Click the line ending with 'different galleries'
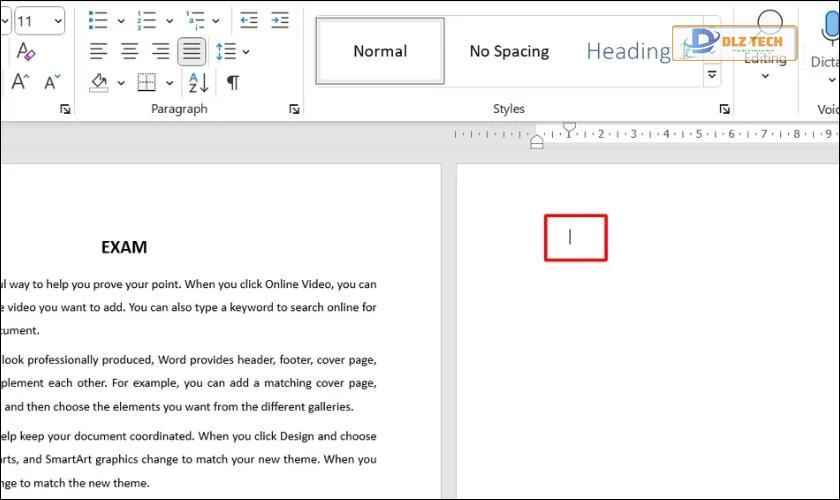 point(177,407)
